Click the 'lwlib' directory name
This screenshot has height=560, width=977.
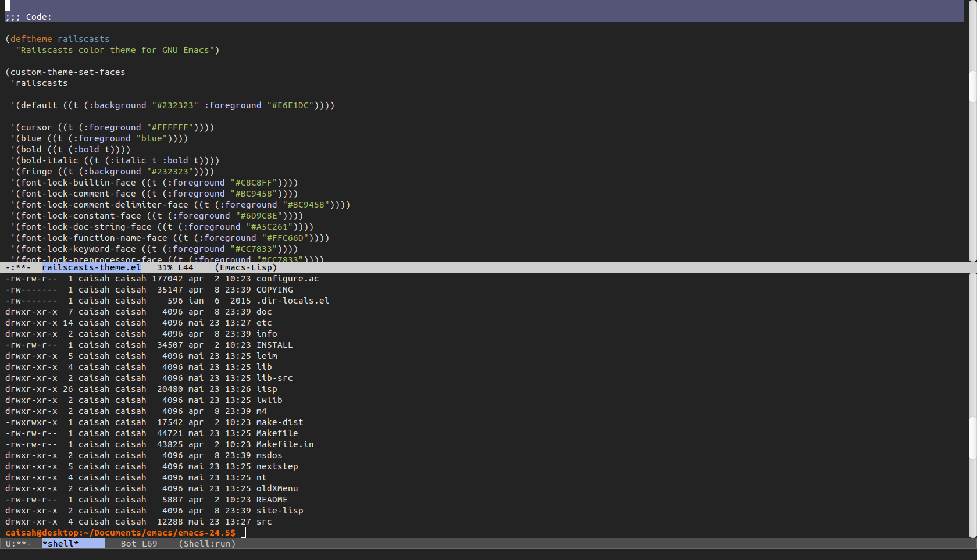click(269, 400)
